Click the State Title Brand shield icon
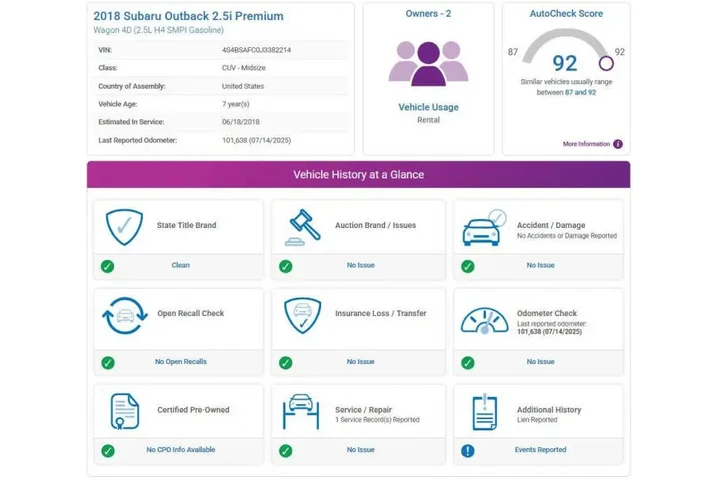The image size is (720, 480). tap(124, 227)
